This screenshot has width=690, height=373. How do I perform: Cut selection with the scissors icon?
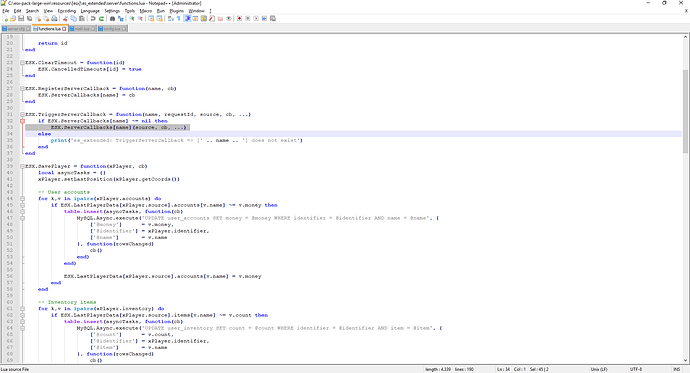coord(65,18)
